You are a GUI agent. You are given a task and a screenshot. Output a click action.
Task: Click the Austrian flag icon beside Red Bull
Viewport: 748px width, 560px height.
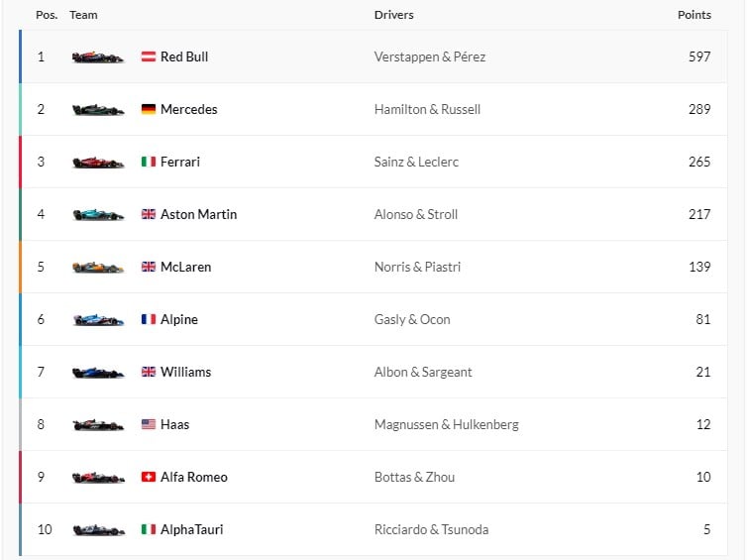(x=149, y=56)
